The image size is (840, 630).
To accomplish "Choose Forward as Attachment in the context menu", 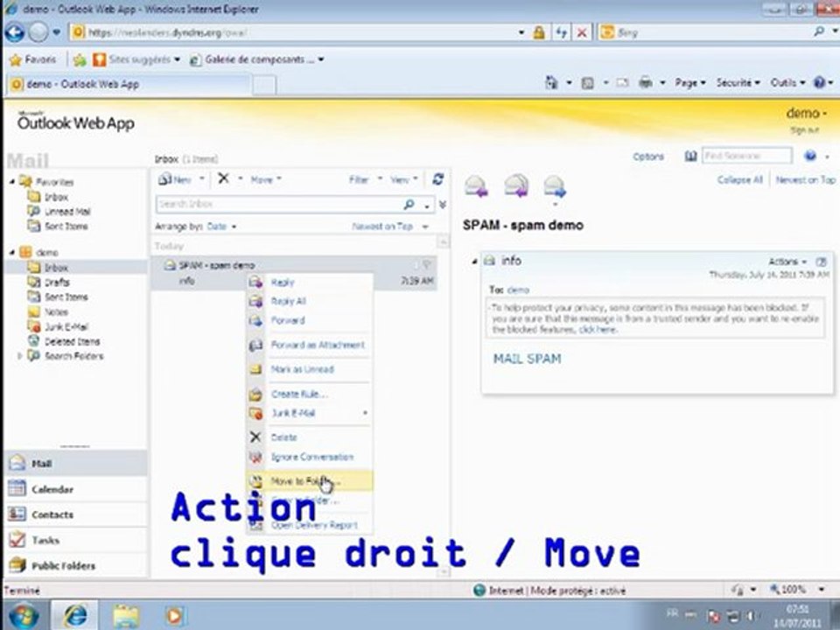I will point(310,345).
